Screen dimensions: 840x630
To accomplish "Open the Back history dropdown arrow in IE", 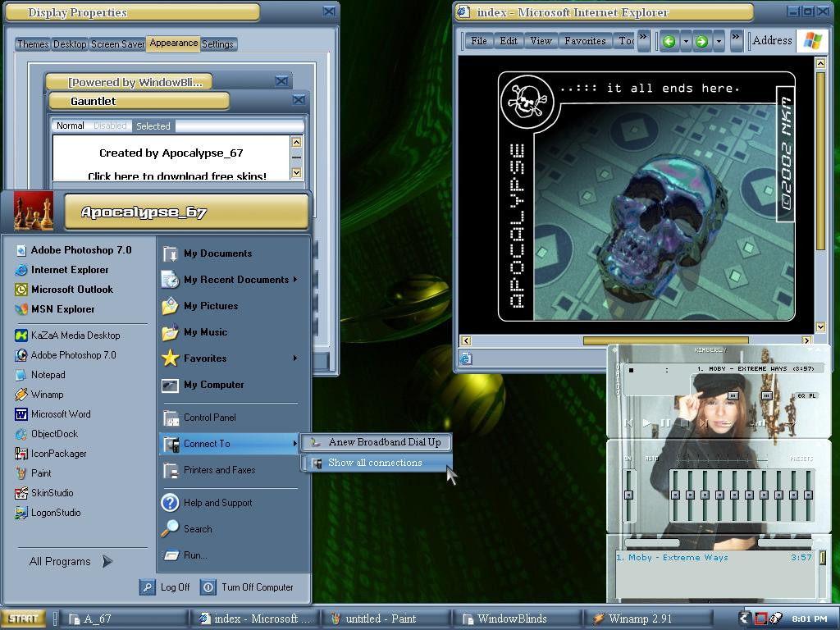I will click(686, 41).
